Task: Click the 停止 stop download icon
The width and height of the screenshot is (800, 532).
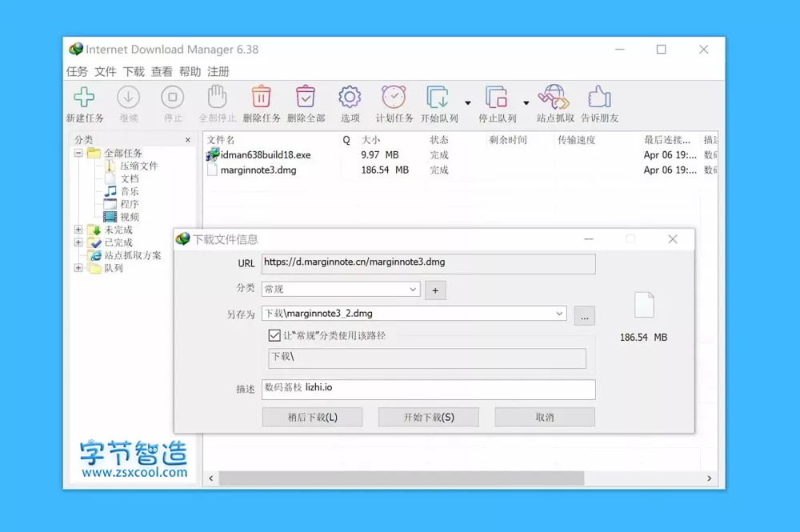Action: 173,97
